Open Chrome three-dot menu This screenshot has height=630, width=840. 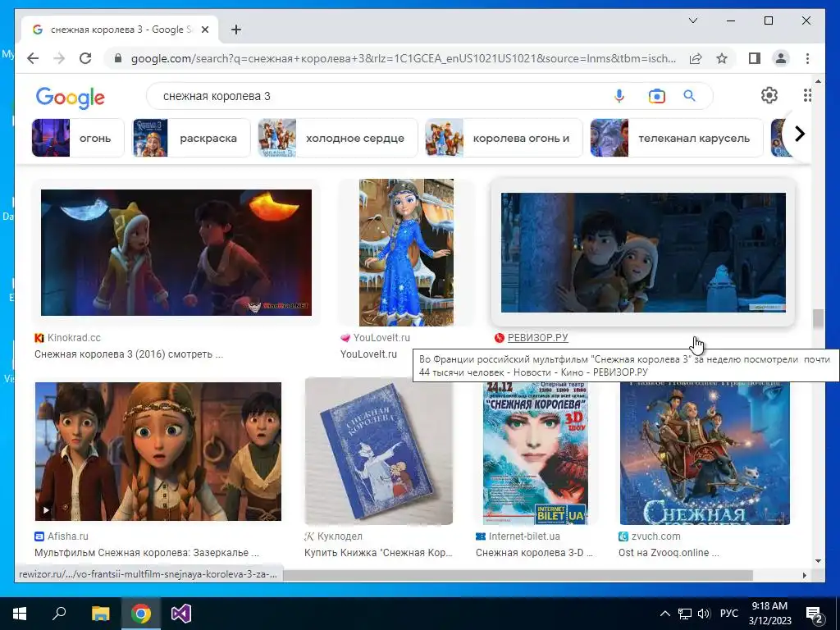[x=807, y=58]
